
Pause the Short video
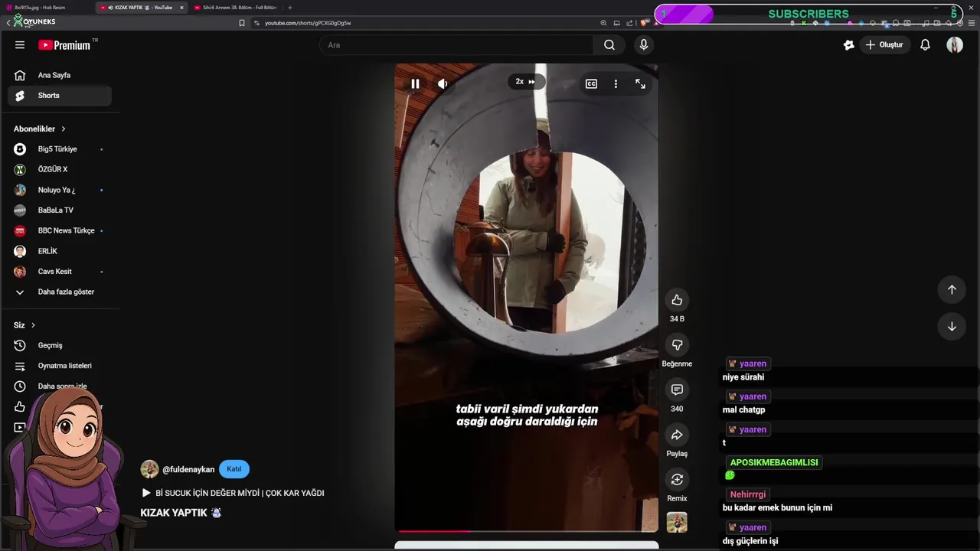pos(415,83)
